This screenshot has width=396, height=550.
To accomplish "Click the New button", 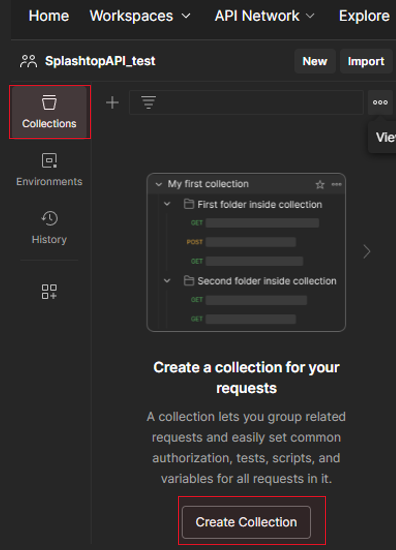I will [x=315, y=61].
